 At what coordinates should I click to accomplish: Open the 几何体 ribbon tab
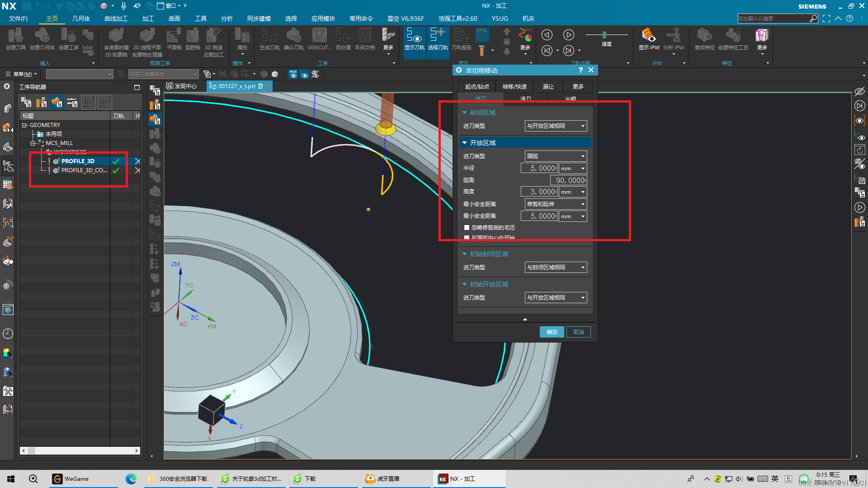pos(81,19)
